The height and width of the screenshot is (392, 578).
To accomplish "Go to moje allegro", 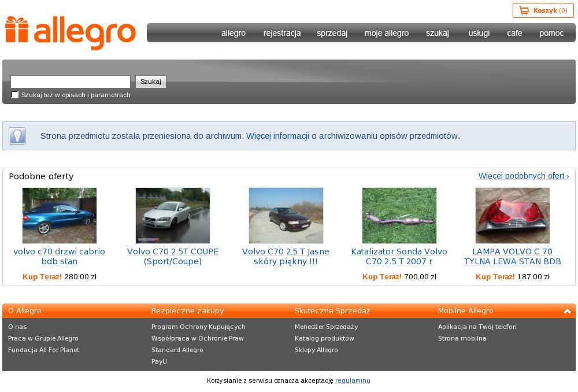I will [x=387, y=33].
